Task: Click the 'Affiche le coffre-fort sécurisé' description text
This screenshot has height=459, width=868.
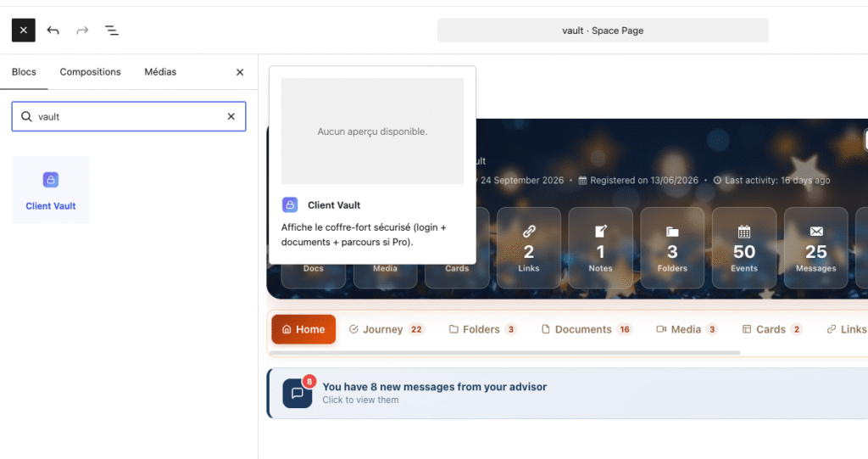Action: [364, 234]
